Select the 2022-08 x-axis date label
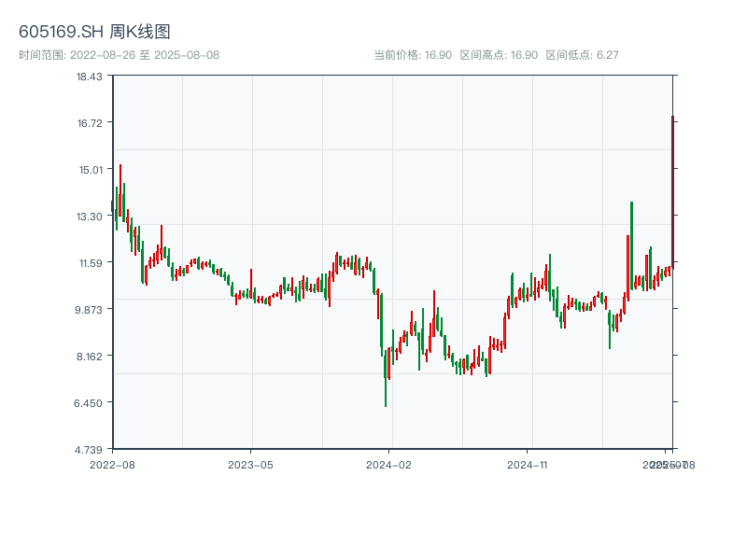This screenshot has width=747, height=560. click(x=112, y=464)
